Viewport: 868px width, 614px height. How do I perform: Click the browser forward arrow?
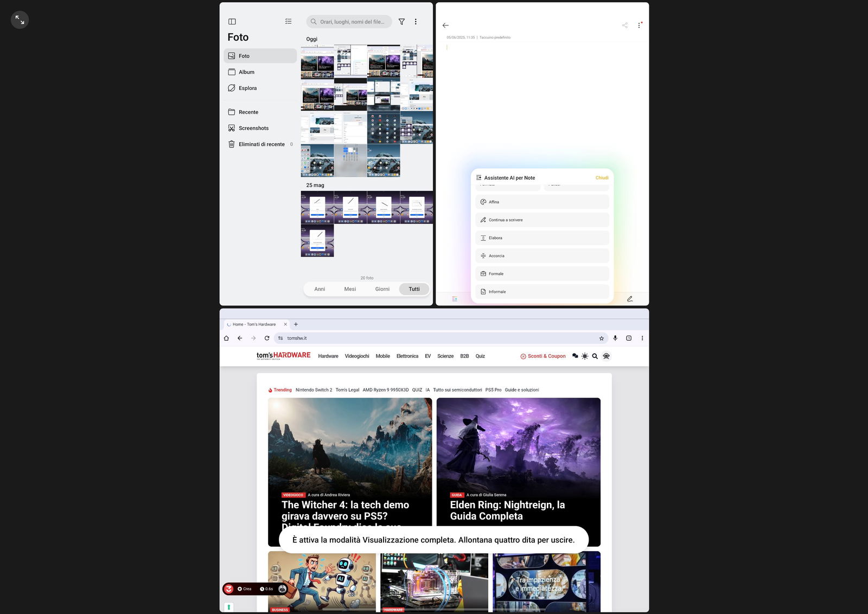pos(253,338)
